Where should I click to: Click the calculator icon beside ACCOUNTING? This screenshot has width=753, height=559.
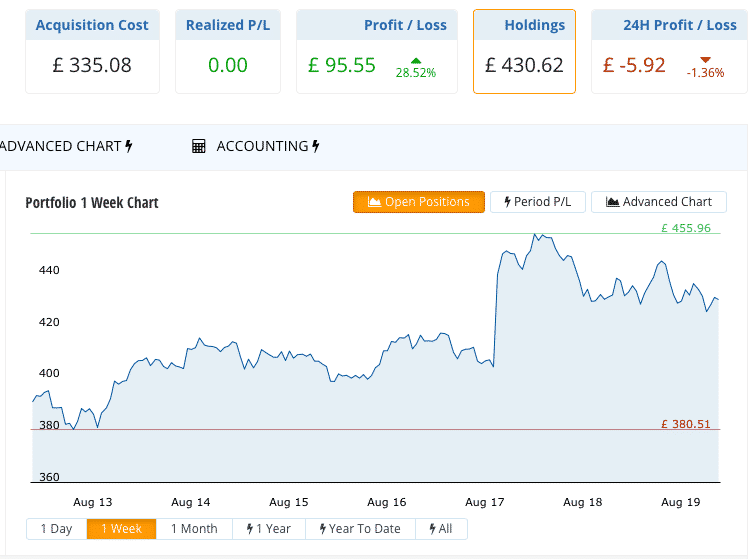coord(198,146)
